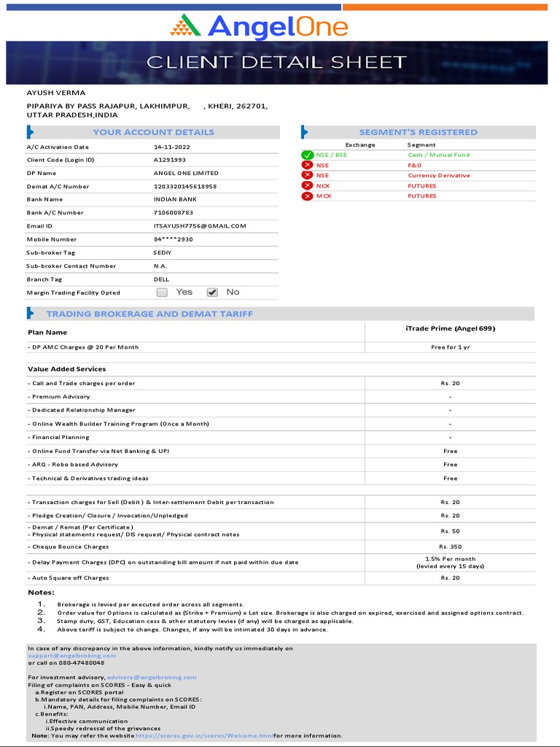This screenshot has height=747, width=560.
Task: Click the Cash / Mutual Fund segment text
Action: (x=438, y=155)
